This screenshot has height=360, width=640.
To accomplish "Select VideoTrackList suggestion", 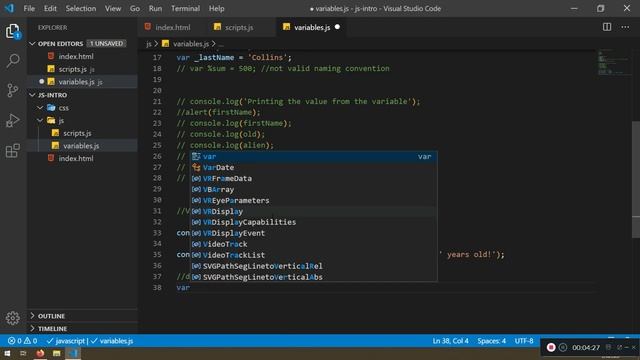I will pos(314,255).
